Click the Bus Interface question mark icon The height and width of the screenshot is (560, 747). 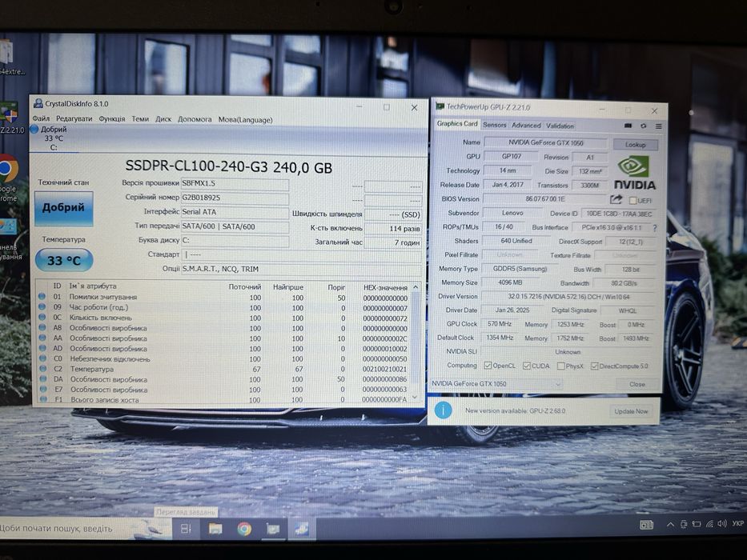[x=655, y=228]
